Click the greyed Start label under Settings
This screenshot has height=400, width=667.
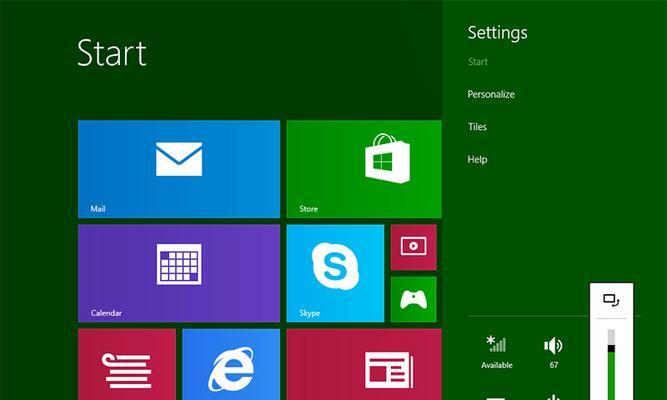pyautogui.click(x=477, y=62)
